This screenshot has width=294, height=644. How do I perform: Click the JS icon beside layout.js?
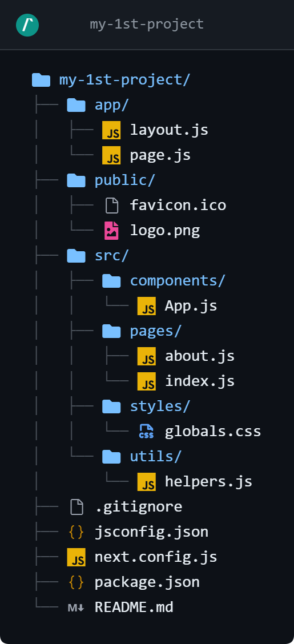pyautogui.click(x=111, y=130)
